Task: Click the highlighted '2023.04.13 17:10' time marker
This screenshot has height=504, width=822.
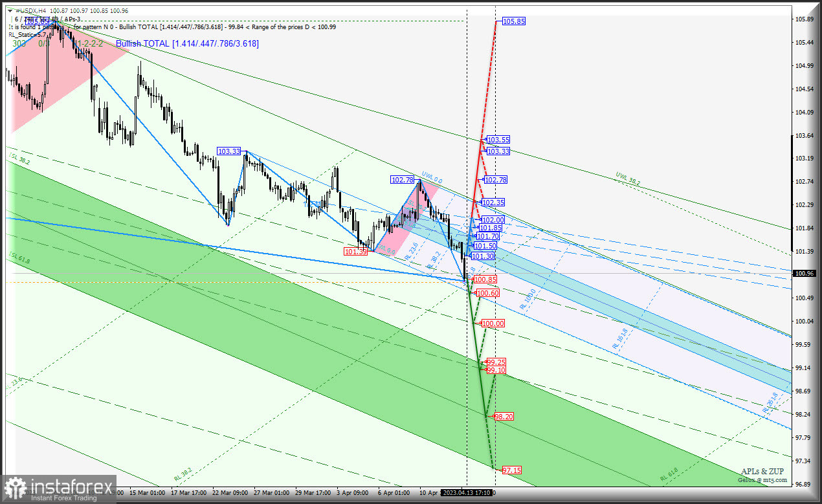Action: point(466,493)
